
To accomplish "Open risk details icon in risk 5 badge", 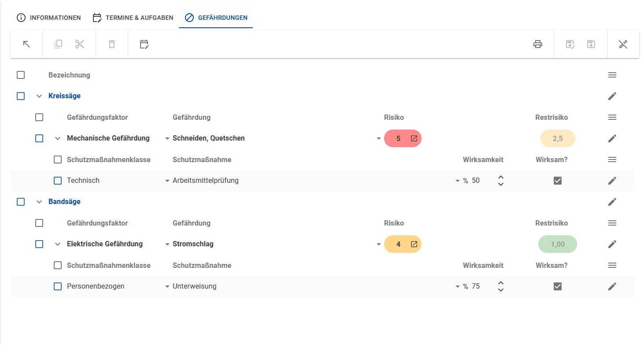I will pyautogui.click(x=414, y=138).
